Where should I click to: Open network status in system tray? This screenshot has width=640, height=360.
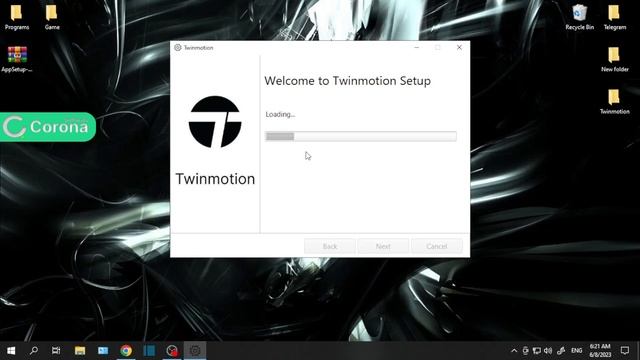[537, 351]
